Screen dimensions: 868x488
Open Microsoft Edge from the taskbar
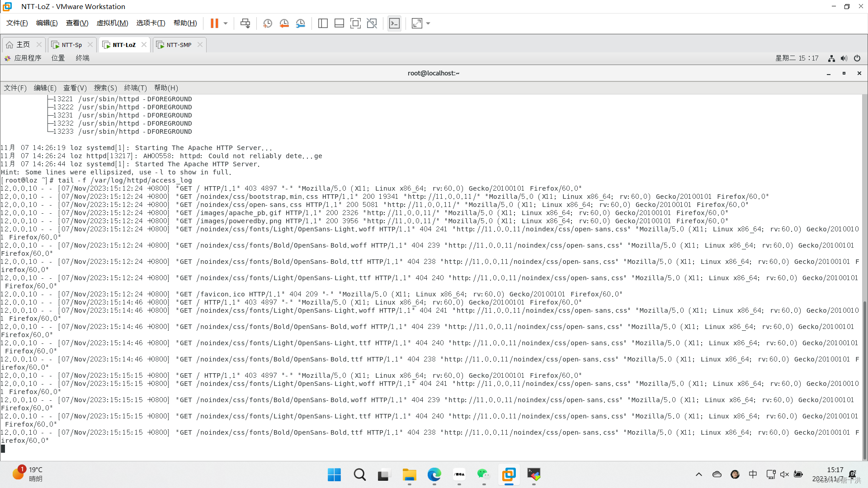(x=434, y=474)
